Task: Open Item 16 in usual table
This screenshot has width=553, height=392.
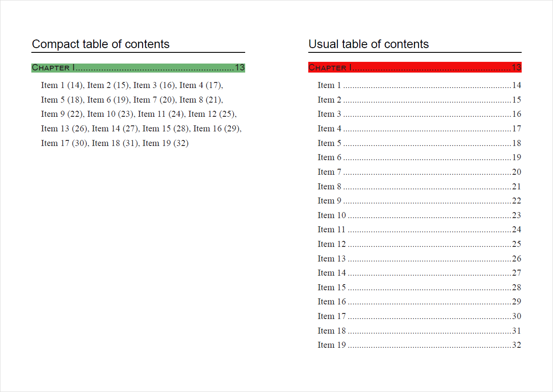Action: 419,301
